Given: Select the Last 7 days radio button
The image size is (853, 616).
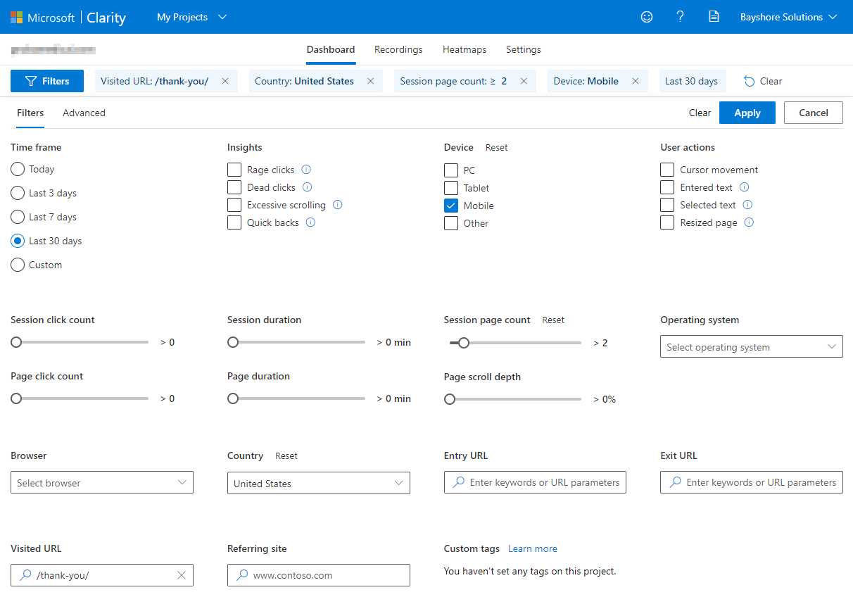Looking at the screenshot, I should pos(18,217).
